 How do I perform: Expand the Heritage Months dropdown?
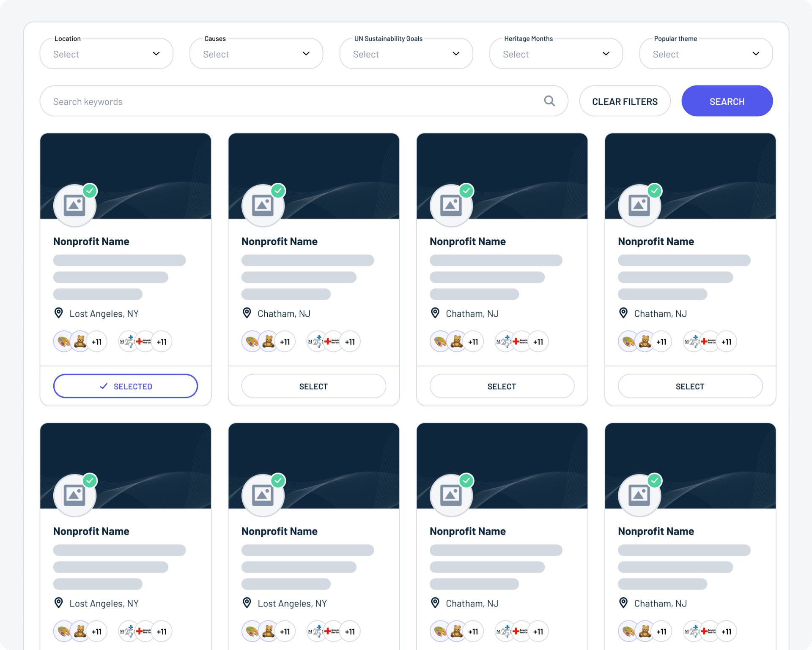(x=556, y=54)
